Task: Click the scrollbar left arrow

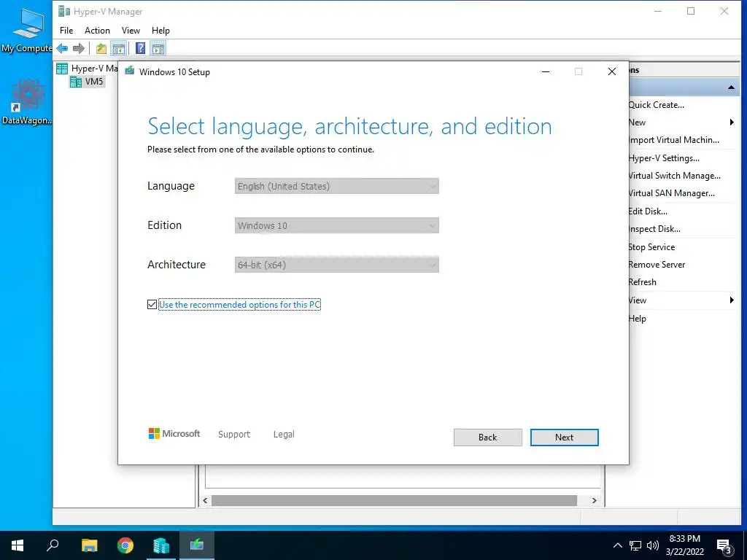Action: click(205, 500)
